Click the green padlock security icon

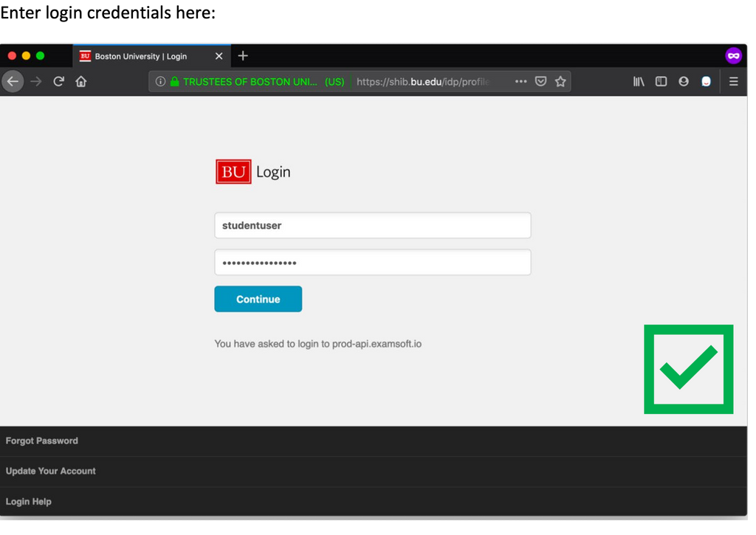[174, 81]
